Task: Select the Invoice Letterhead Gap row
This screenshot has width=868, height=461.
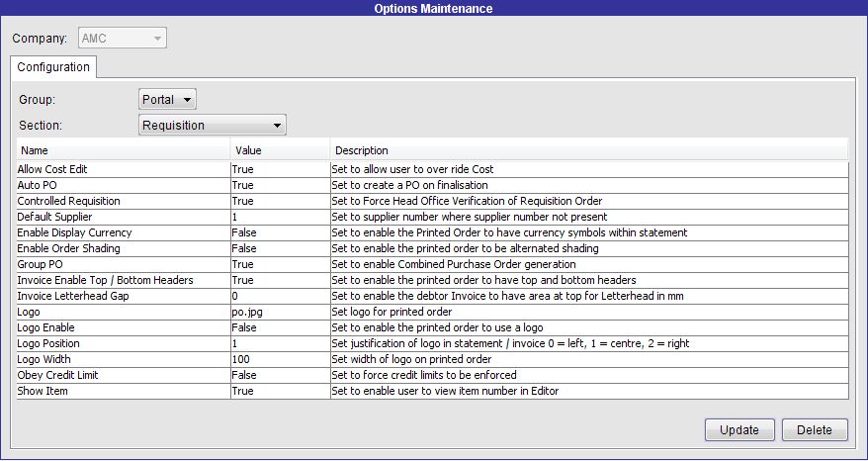Action: tap(432, 296)
